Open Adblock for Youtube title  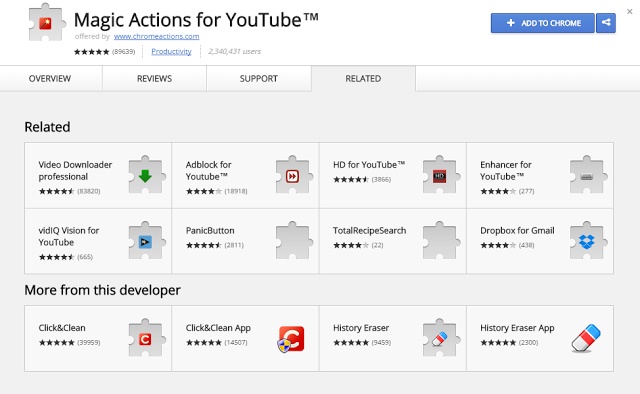pos(208,171)
